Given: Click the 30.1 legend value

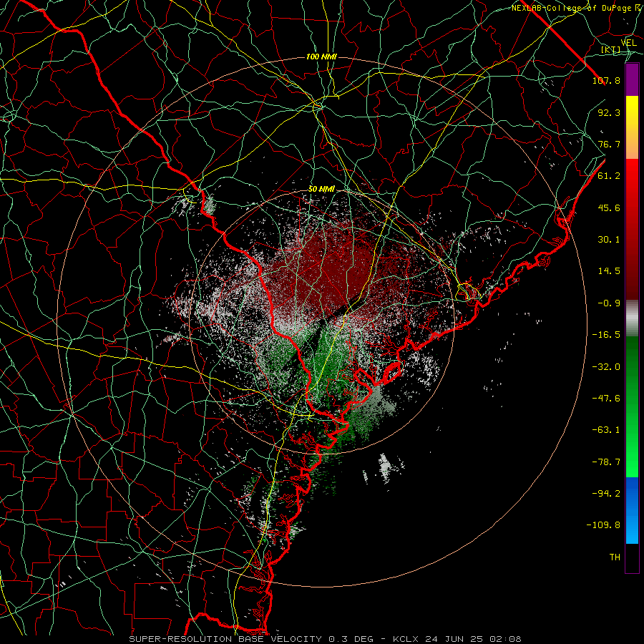Looking at the screenshot, I should coord(609,240).
